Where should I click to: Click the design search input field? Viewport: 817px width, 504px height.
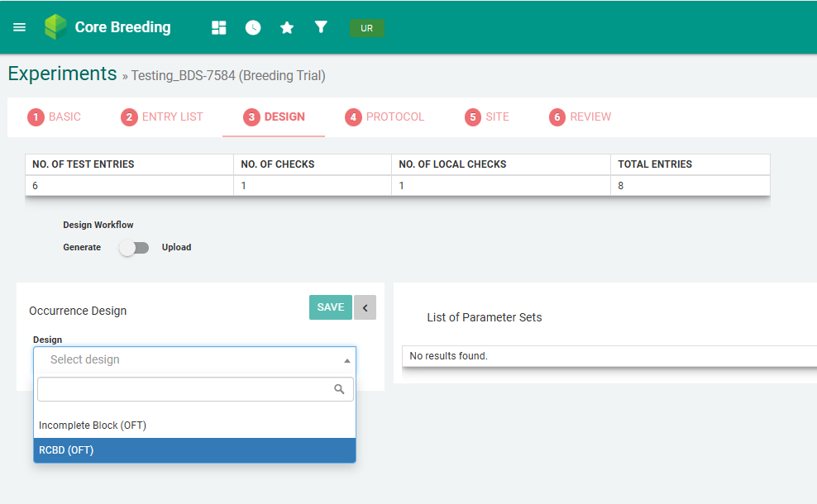tap(185, 389)
